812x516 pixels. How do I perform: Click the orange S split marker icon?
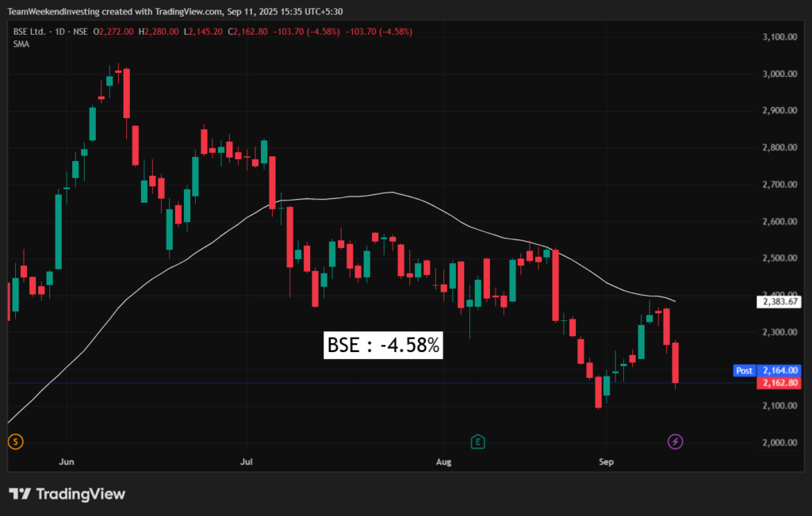[16, 441]
